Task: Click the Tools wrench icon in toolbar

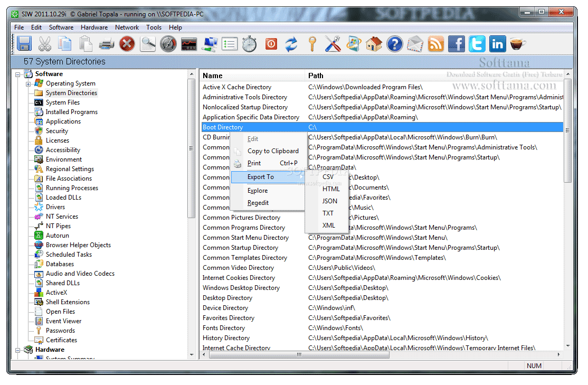Action: pos(333,44)
